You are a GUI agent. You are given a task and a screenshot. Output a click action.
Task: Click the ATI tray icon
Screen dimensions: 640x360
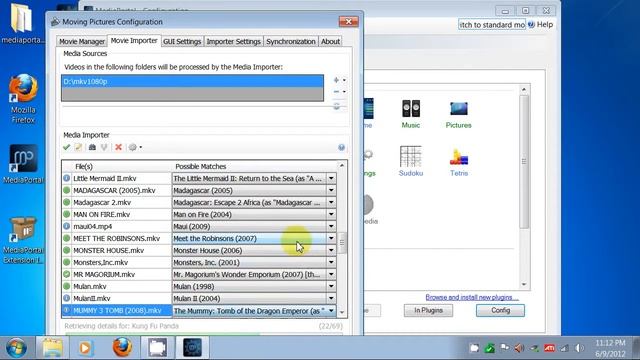click(549, 348)
